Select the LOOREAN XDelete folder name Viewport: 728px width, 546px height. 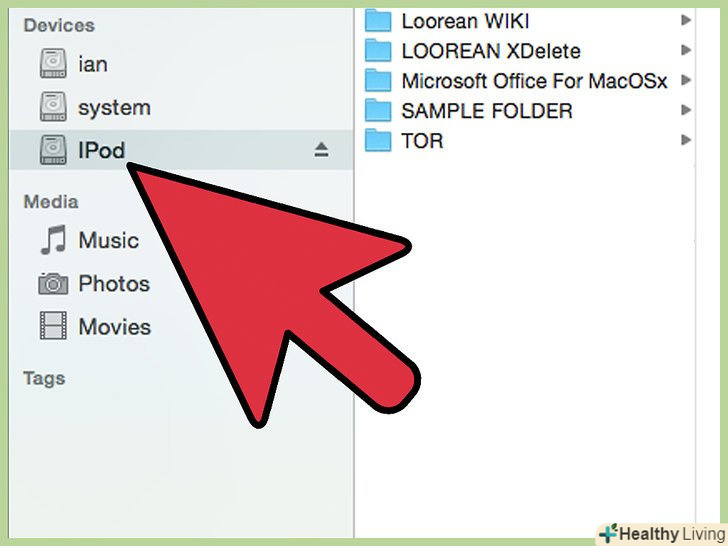491,51
